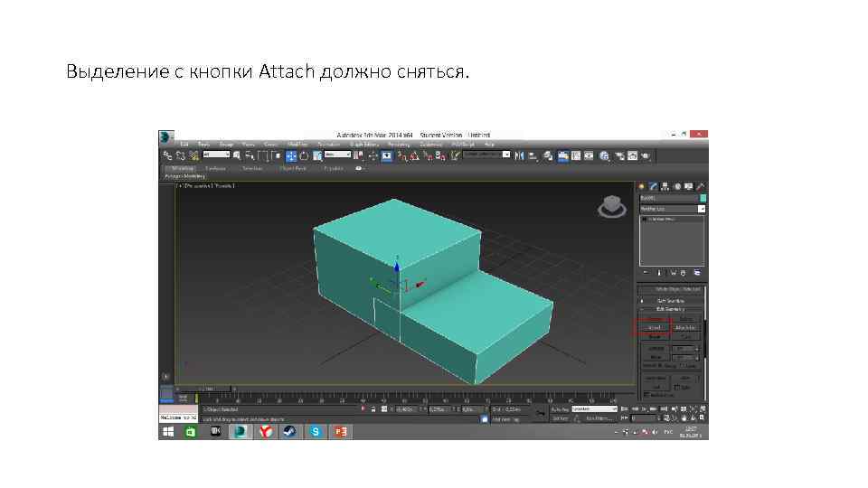Open the Select by Name dialog
Screen dimensions: 868x488
point(250,156)
